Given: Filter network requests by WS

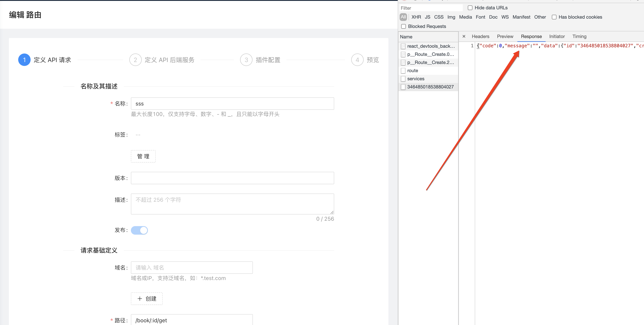Looking at the screenshot, I should [505, 17].
